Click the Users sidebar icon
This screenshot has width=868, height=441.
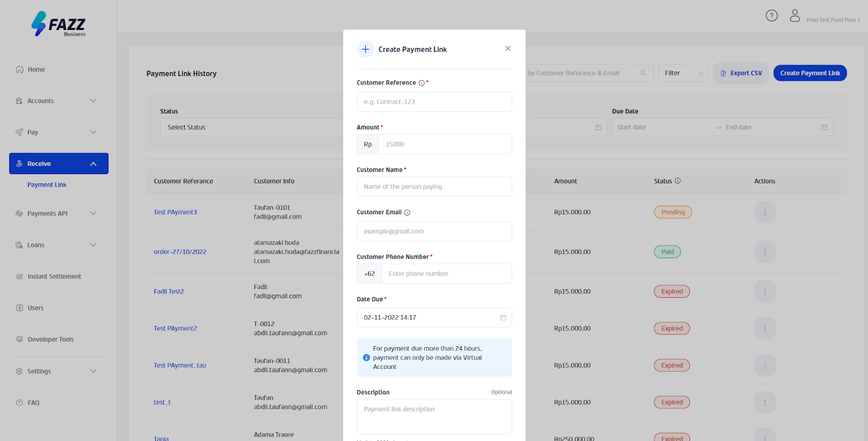pos(20,308)
